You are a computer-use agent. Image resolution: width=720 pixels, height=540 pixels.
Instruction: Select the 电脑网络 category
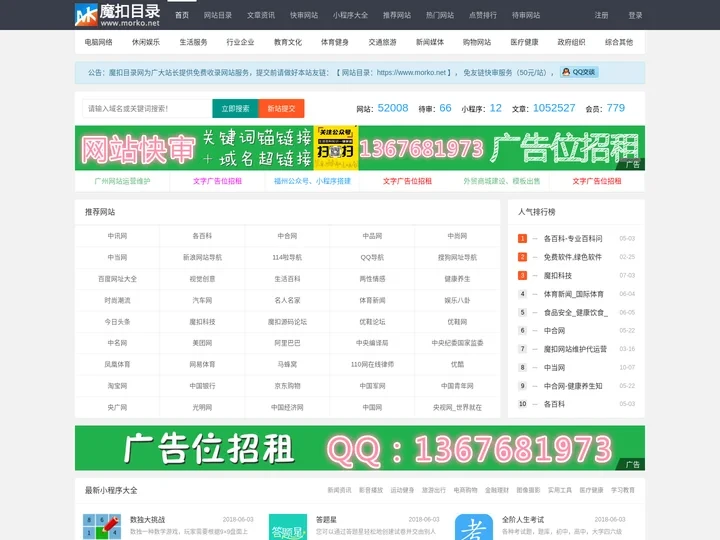[x=99, y=42]
